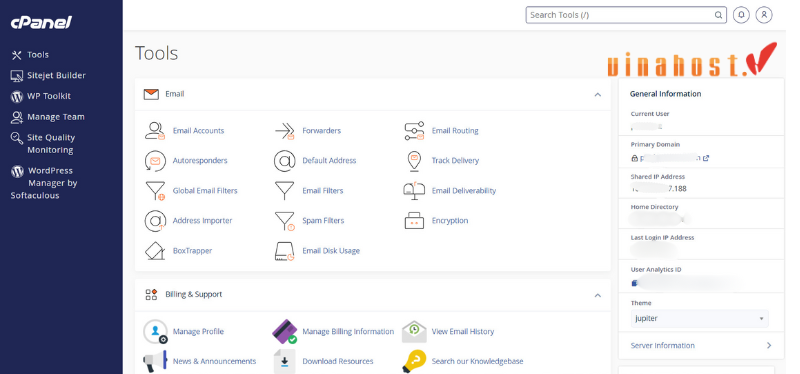Collapse the Email section
Viewport: 800px width, 374px height.
click(597, 94)
